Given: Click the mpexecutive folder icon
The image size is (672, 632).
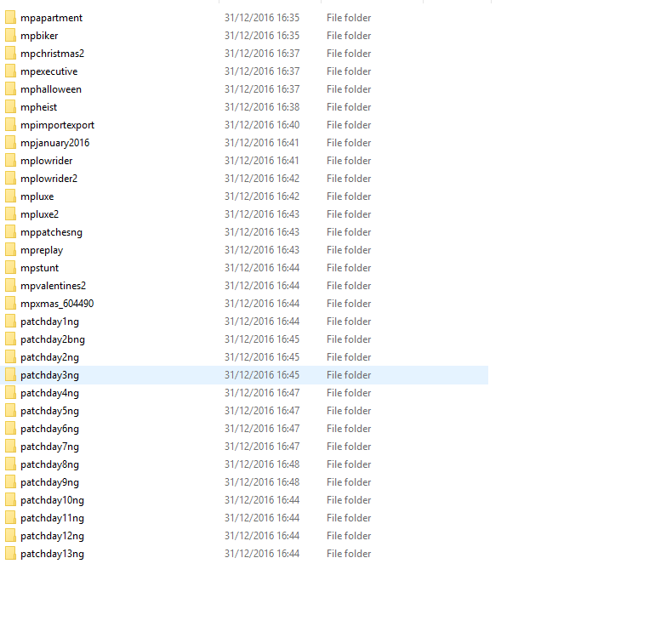Looking at the screenshot, I should pos(11,71).
